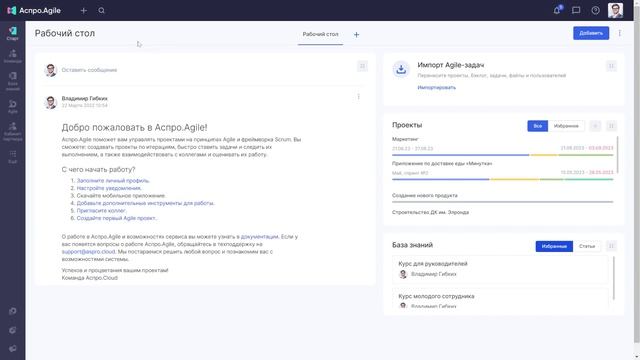Open База знаний in the sidebar
Viewport: 640px width, 360px height.
[x=13, y=81]
